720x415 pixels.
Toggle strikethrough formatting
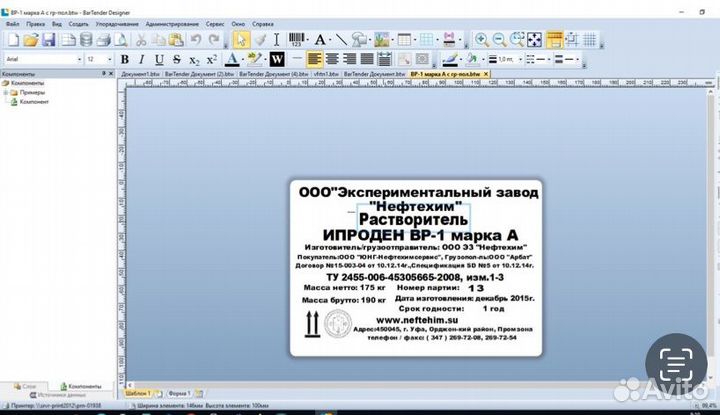tap(177, 59)
